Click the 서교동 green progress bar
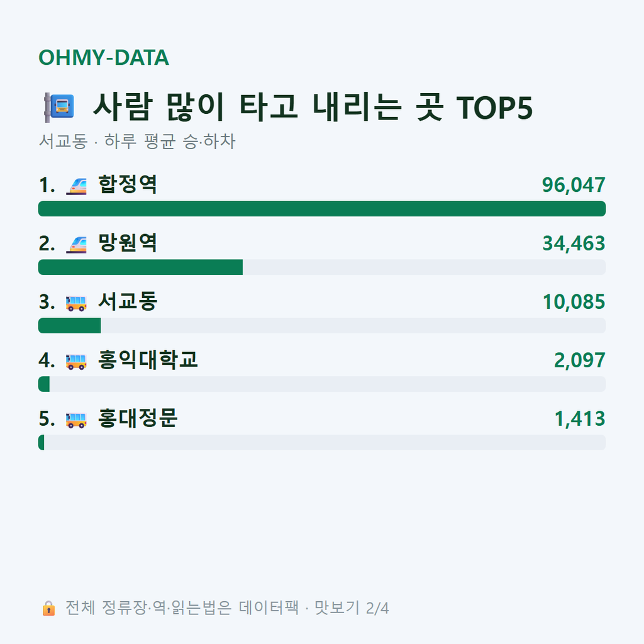This screenshot has height=644, width=644. [x=69, y=325]
